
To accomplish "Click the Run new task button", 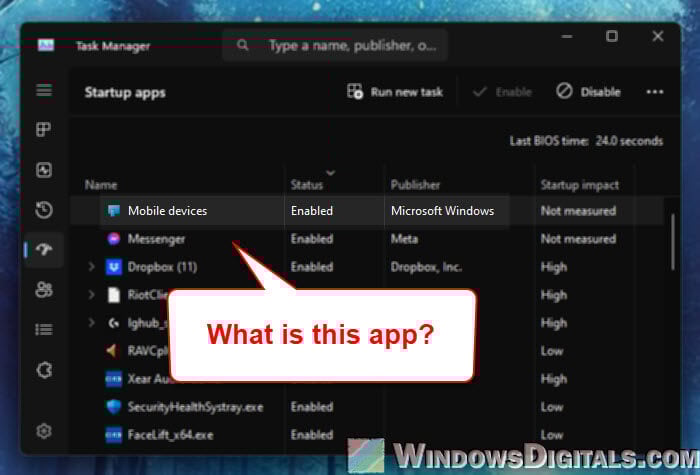I will click(395, 92).
